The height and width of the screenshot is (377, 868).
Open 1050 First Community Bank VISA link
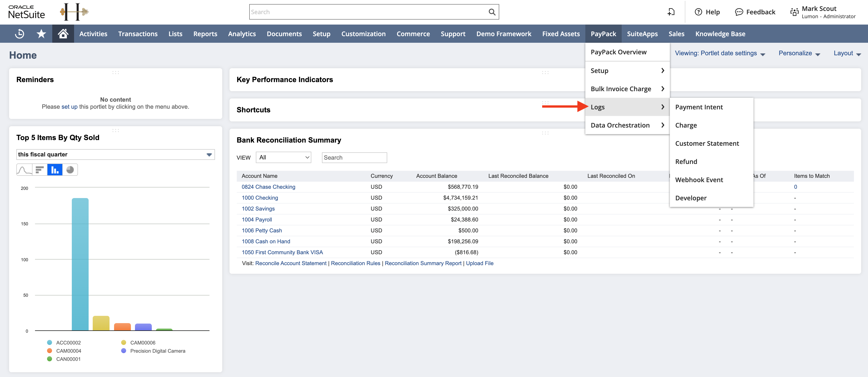[282, 252]
